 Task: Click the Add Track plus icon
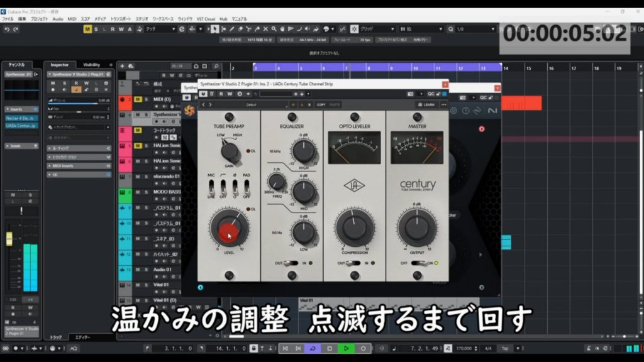coord(123,65)
